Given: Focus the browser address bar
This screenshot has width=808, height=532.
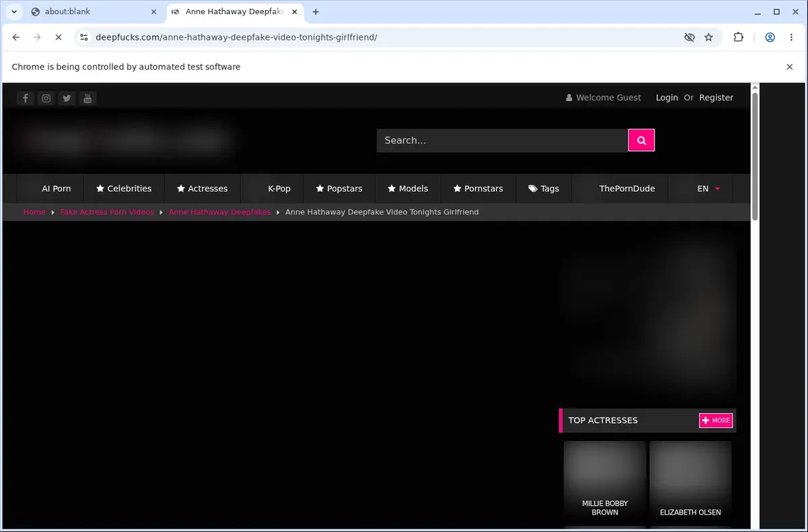Looking at the screenshot, I should click(387, 38).
